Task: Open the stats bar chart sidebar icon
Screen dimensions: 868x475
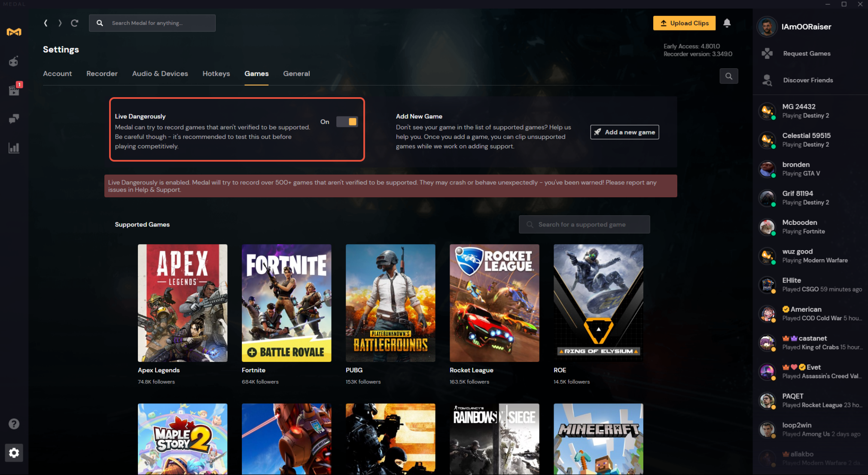Action: 14,148
